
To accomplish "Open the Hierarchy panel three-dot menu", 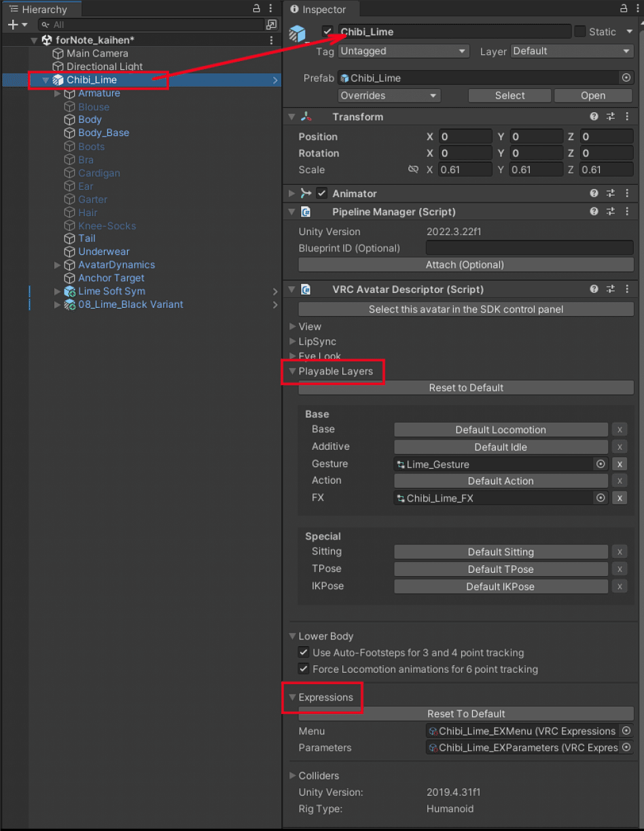I will pos(271,9).
